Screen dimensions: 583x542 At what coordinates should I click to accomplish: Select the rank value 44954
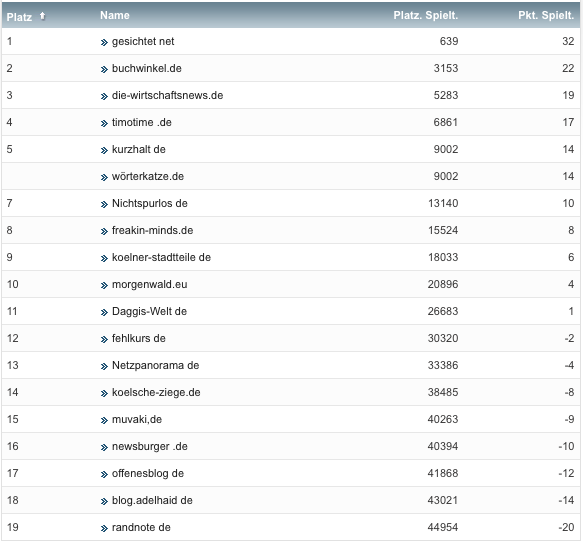point(443,528)
